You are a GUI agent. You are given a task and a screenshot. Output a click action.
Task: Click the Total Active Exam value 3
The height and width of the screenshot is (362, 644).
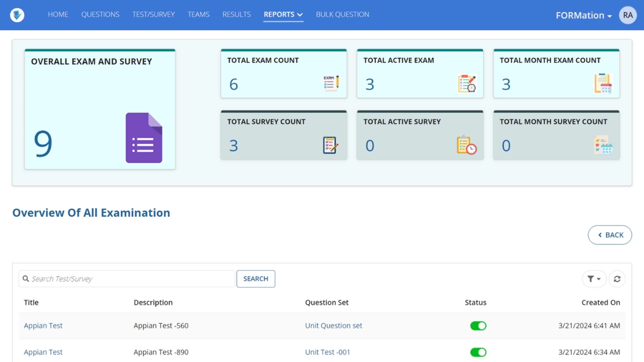370,84
